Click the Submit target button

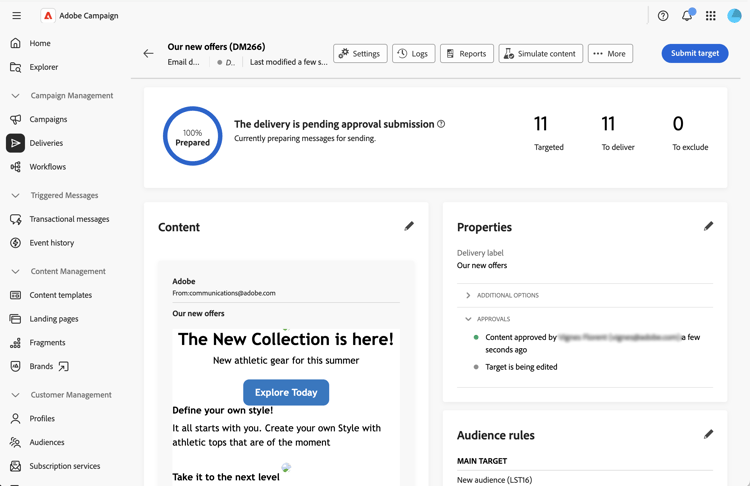point(695,53)
